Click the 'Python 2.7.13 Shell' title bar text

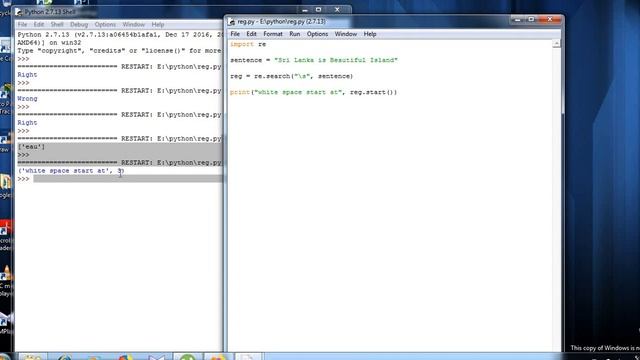coord(50,12)
